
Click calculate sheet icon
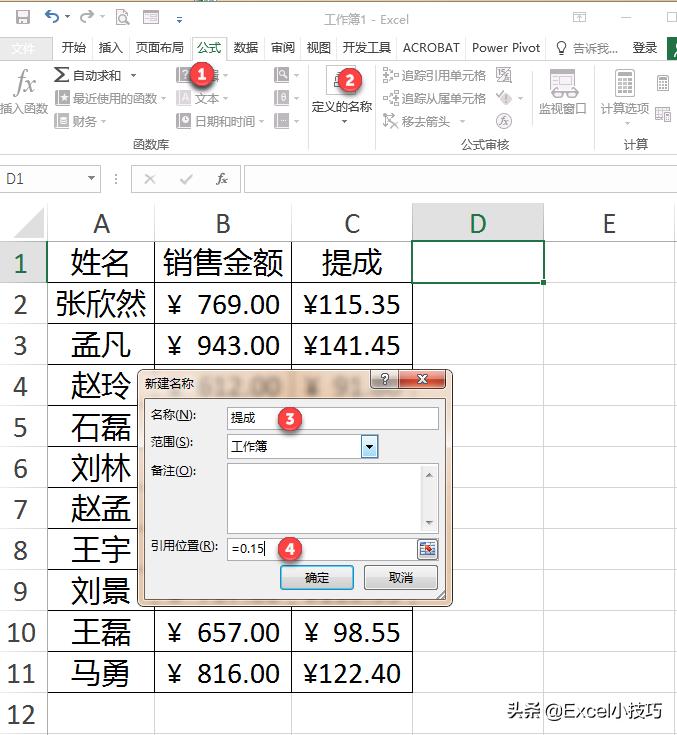pos(663,113)
